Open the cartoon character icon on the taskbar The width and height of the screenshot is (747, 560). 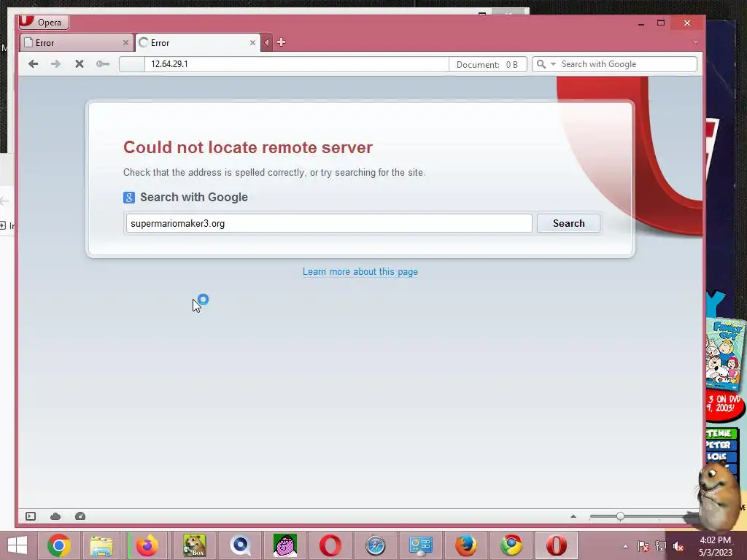pyautogui.click(x=285, y=545)
